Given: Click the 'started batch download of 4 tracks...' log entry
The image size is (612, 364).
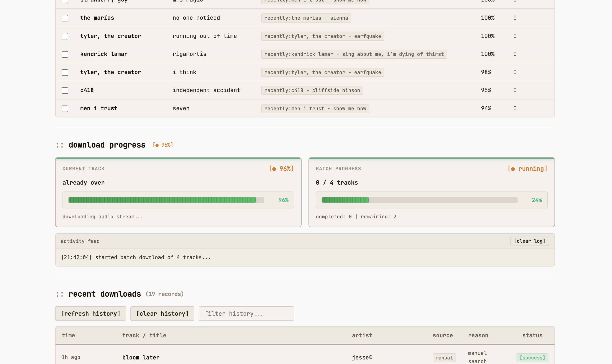Looking at the screenshot, I should [x=136, y=258].
